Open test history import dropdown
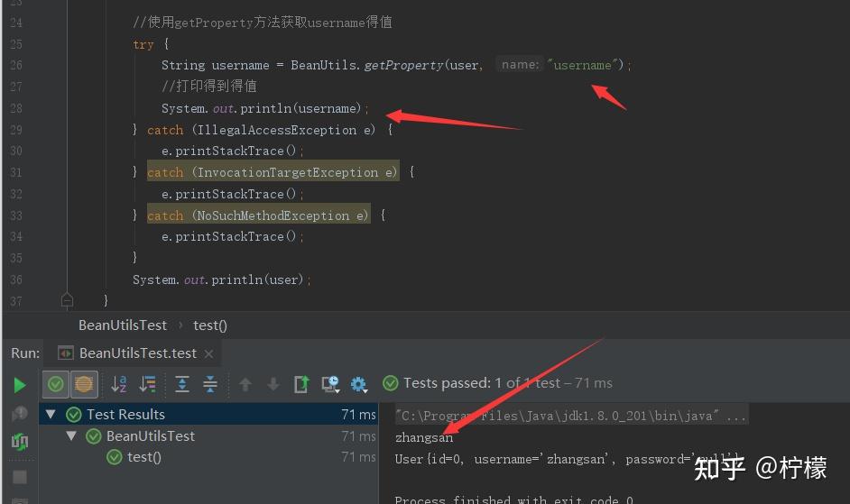This screenshot has width=850, height=504. click(x=330, y=384)
